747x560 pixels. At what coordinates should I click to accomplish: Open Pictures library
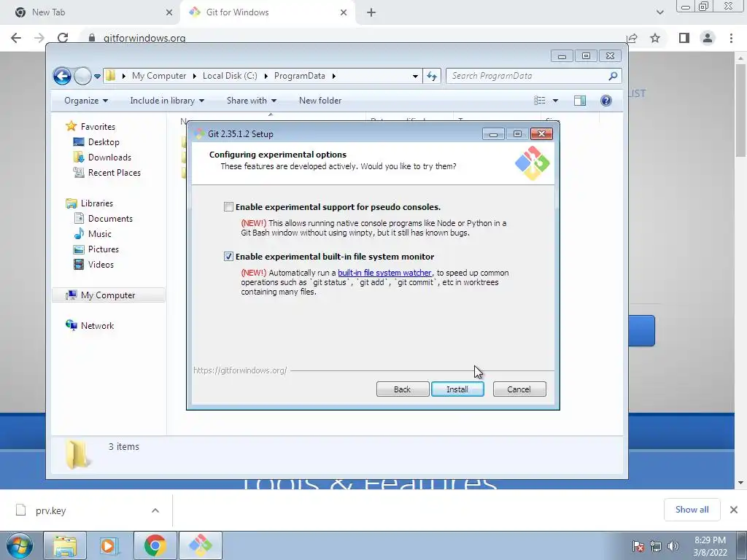click(103, 249)
